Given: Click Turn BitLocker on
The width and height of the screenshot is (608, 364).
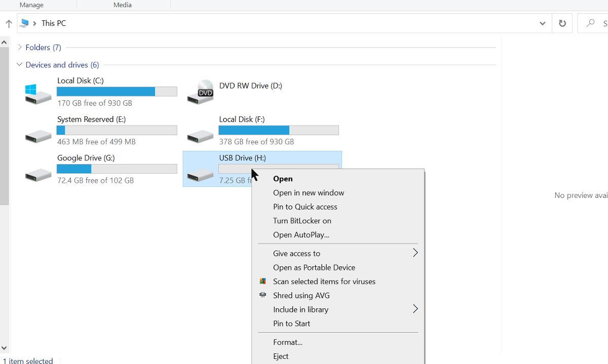Looking at the screenshot, I should 302,221.
